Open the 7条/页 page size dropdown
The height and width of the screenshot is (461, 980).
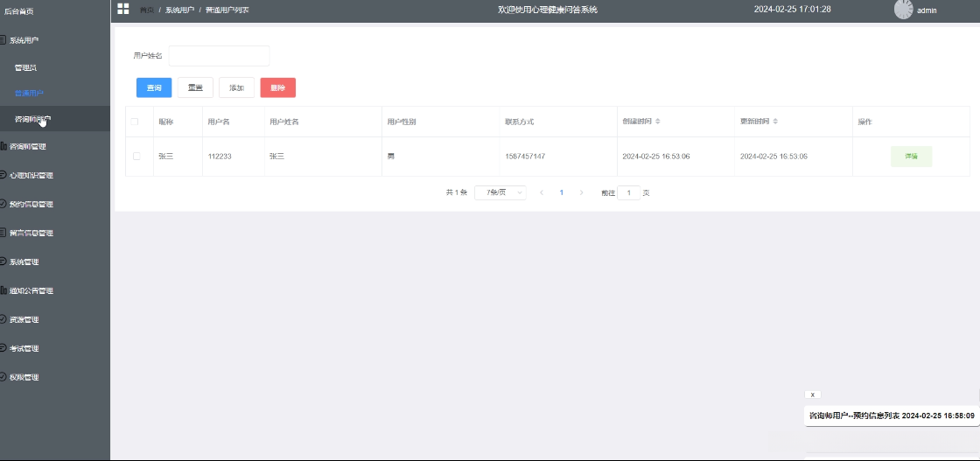click(x=500, y=193)
